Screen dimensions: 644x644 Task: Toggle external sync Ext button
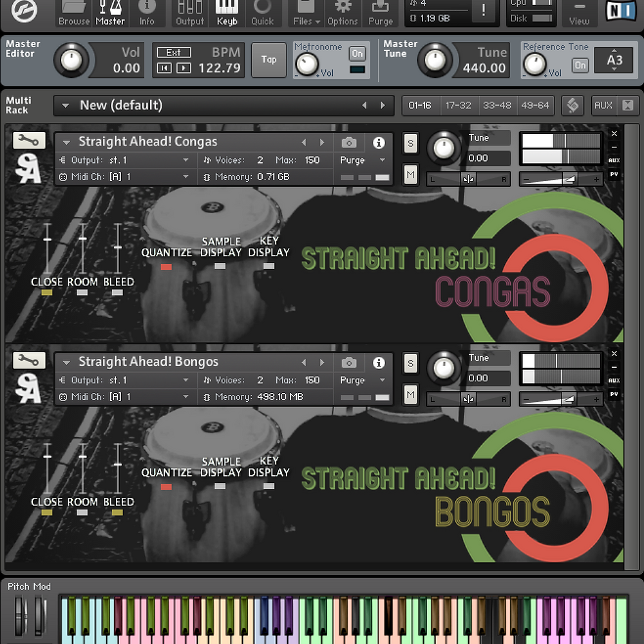pyautogui.click(x=174, y=52)
